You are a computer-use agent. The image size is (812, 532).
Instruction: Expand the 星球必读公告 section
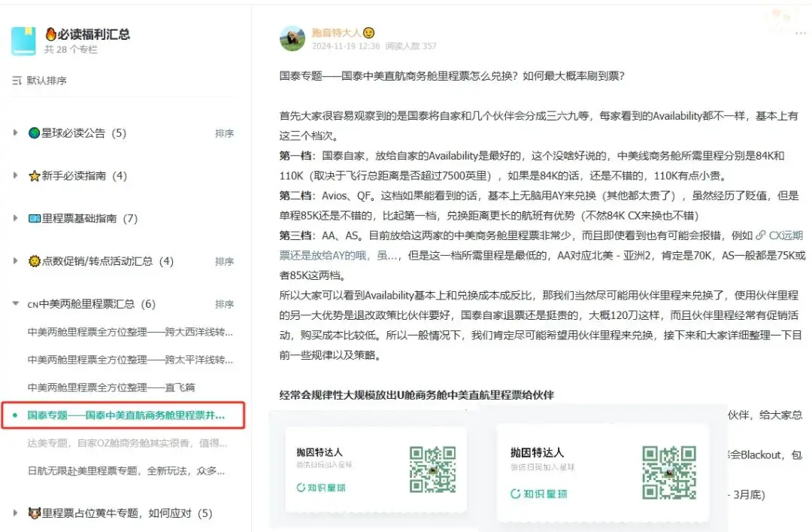14,133
